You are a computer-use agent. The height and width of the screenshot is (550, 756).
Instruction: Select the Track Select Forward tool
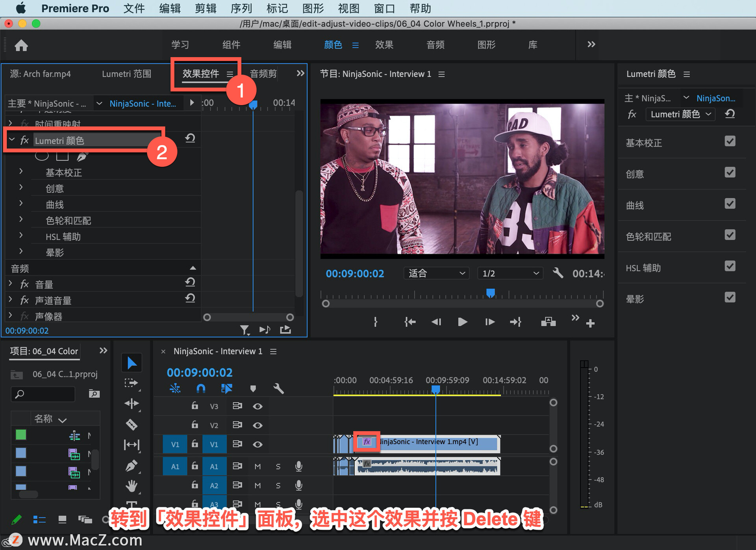click(132, 383)
